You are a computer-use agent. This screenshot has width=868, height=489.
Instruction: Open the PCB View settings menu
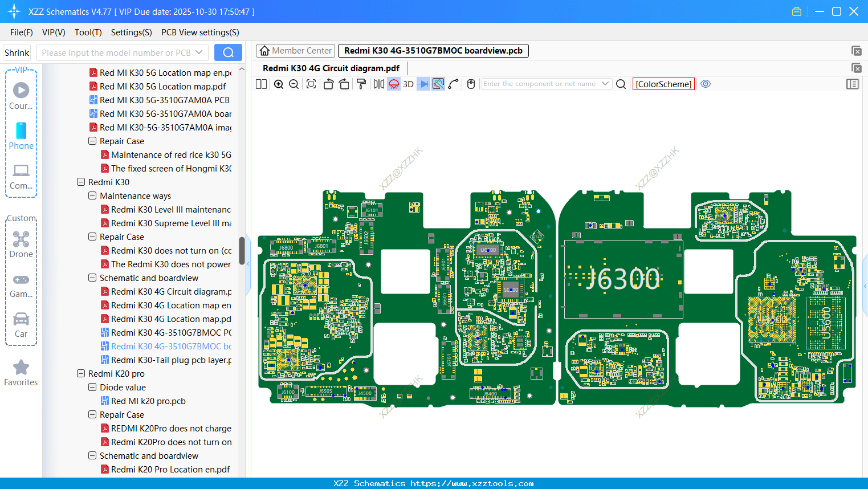click(x=199, y=32)
